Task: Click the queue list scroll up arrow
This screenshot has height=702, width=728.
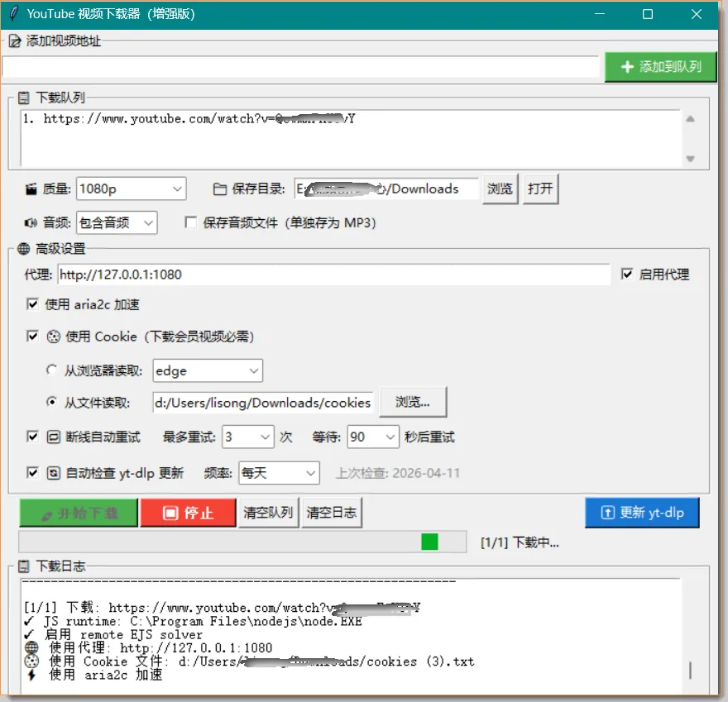Action: point(691,119)
